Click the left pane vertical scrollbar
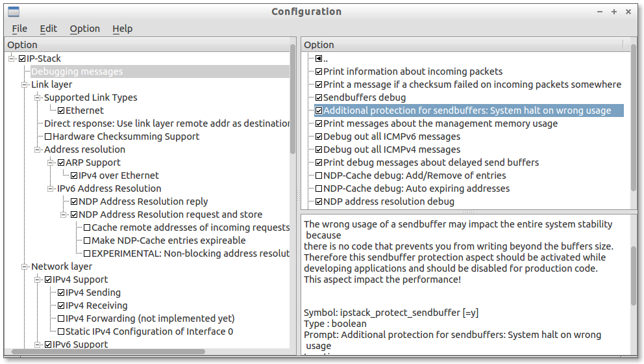The image size is (644, 364). pos(293,99)
